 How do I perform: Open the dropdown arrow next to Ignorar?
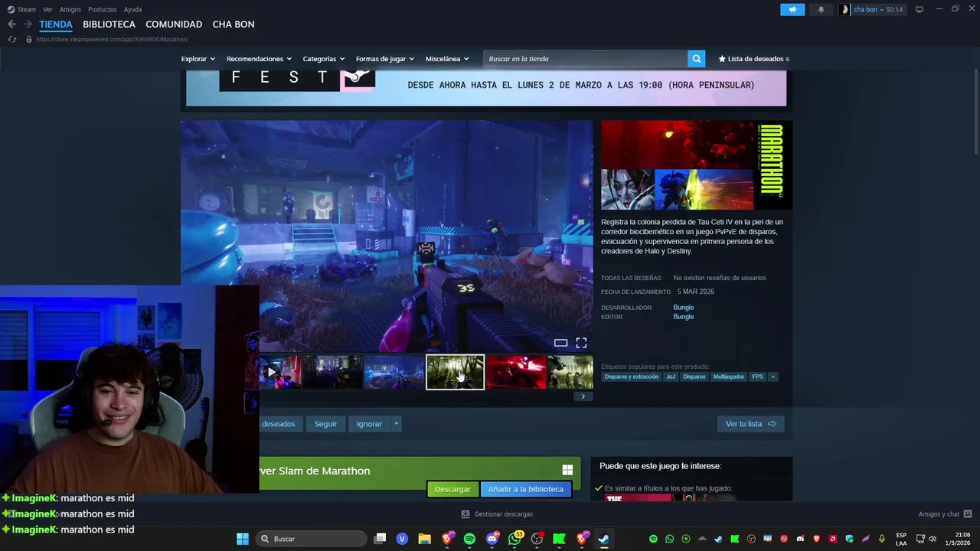click(x=396, y=424)
